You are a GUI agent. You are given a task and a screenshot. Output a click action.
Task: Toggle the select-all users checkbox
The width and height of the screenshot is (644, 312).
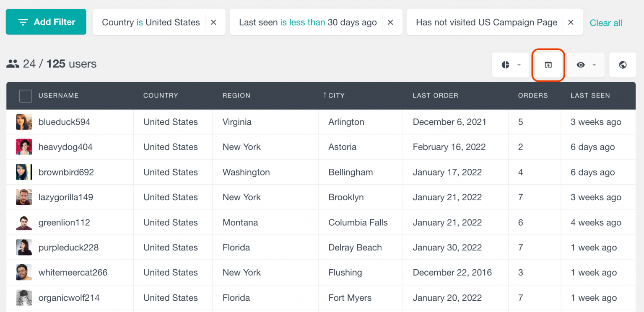point(25,95)
